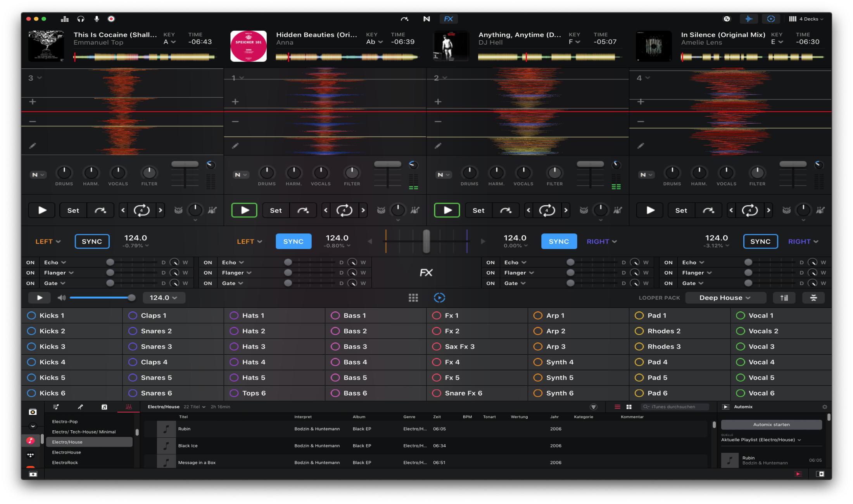Click the microphone icon in top bar

pos(97,19)
